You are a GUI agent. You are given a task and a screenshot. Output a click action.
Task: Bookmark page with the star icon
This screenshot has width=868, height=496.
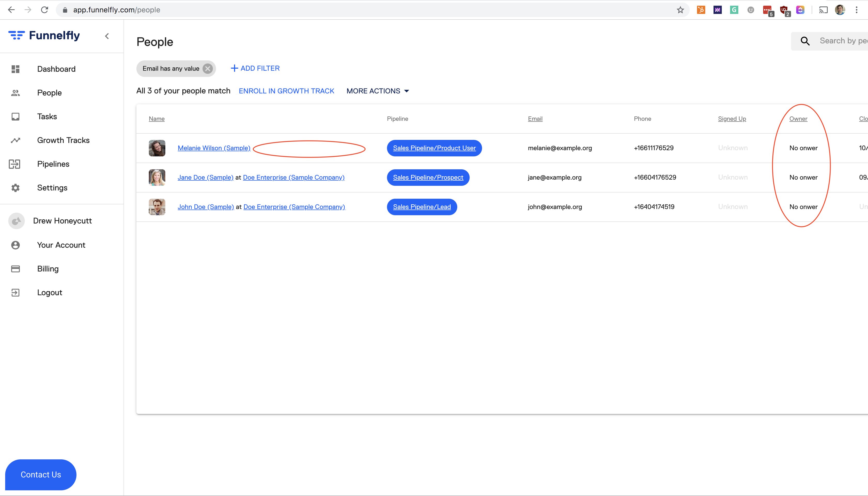coord(680,10)
